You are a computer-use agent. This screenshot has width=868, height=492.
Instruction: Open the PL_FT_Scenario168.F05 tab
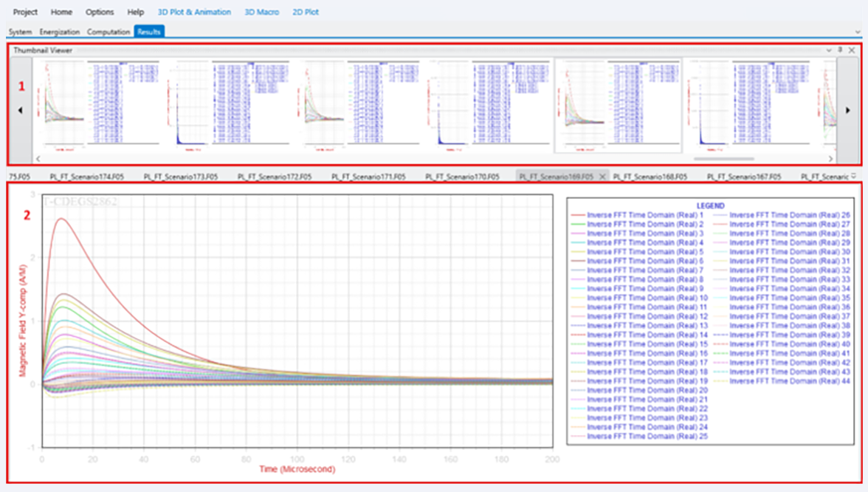coord(650,177)
